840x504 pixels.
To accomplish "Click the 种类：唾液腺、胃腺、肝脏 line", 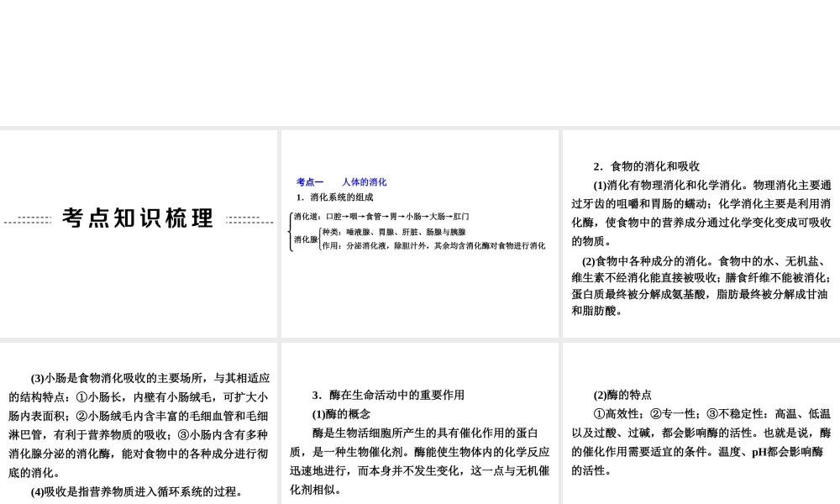I will click(x=394, y=232).
